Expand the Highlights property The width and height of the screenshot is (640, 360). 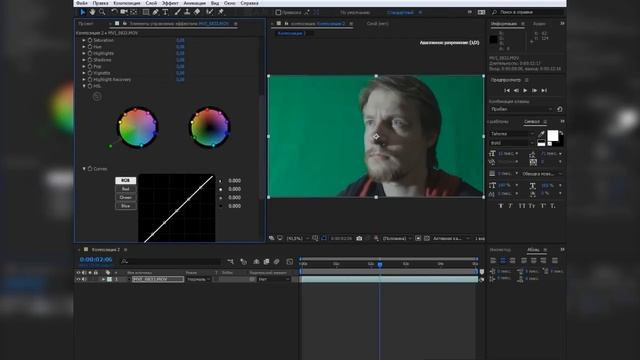(x=84, y=53)
